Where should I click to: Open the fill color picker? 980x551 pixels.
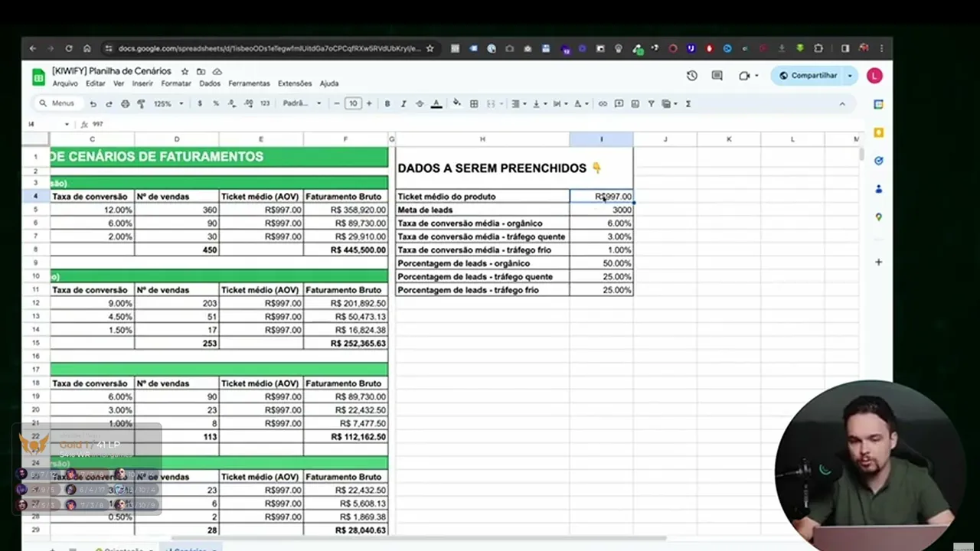(x=457, y=103)
